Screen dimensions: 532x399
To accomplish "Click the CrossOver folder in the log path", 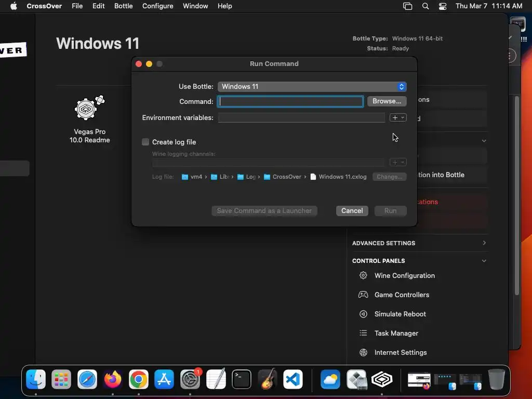I will click(x=283, y=177).
